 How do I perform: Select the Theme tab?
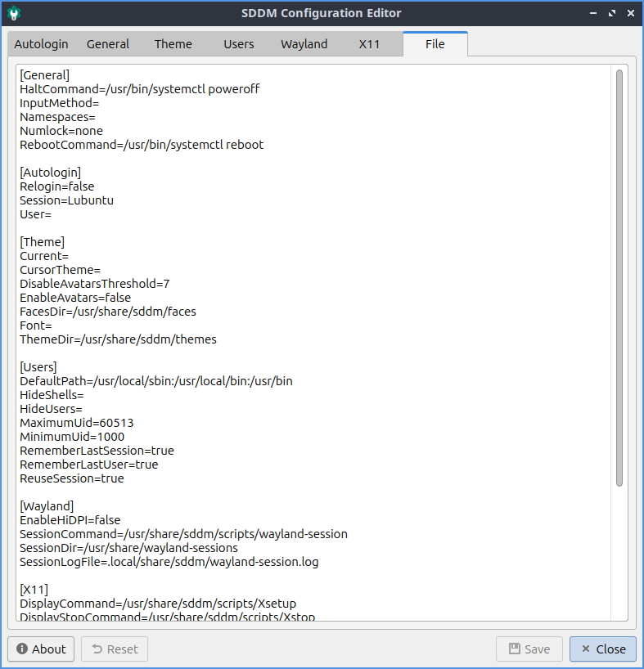(x=173, y=44)
